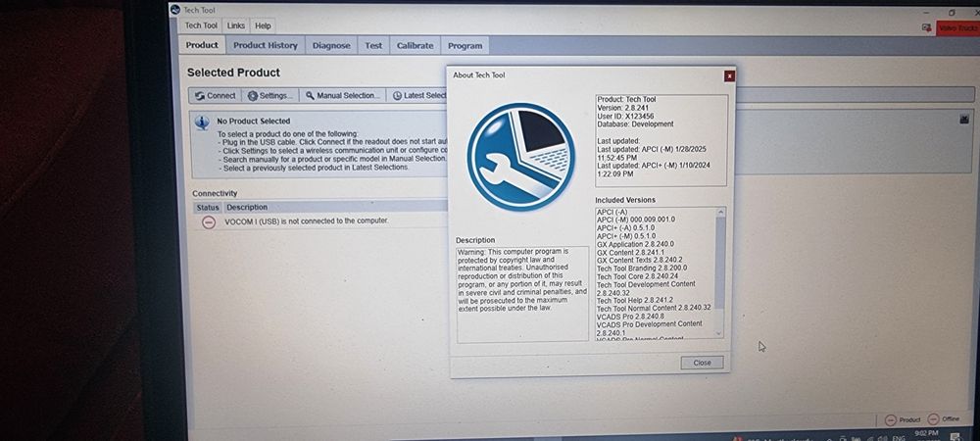Click the copyright warning Description text box
This screenshot has width=980, height=441.
[x=522, y=294]
